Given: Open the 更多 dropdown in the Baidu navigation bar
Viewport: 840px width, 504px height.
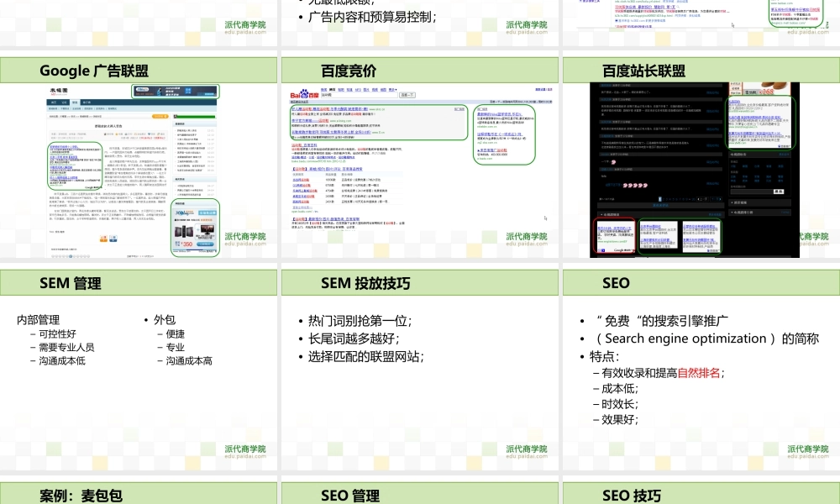Looking at the screenshot, I should tap(395, 90).
